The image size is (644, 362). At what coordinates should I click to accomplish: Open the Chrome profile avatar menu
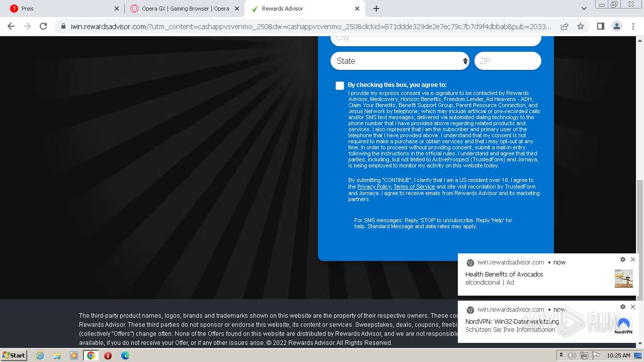[616, 26]
